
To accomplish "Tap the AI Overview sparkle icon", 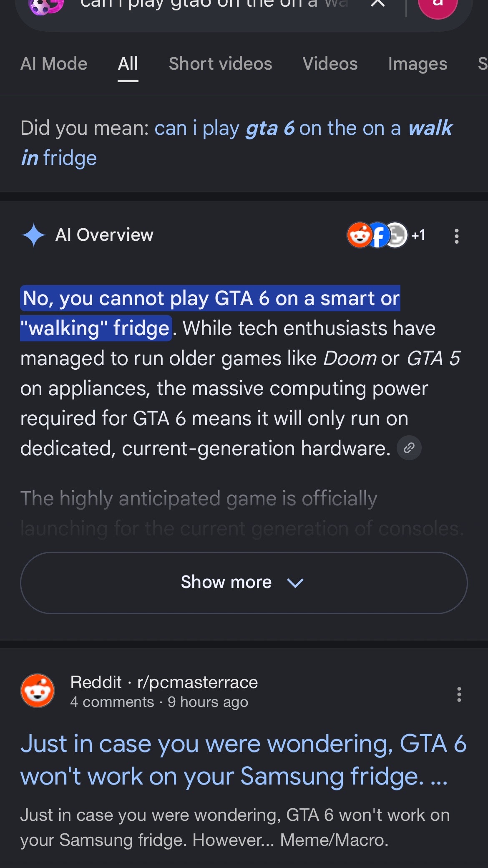I will (33, 235).
